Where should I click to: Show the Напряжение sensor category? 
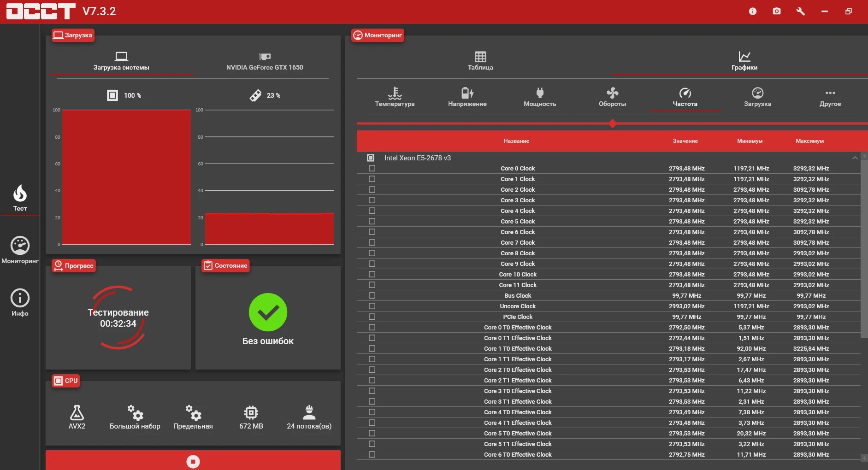point(467,97)
